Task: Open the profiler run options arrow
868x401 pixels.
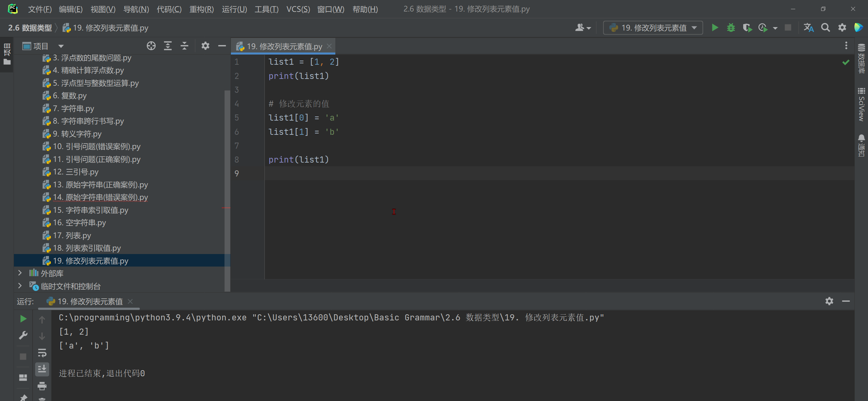Action: click(775, 28)
